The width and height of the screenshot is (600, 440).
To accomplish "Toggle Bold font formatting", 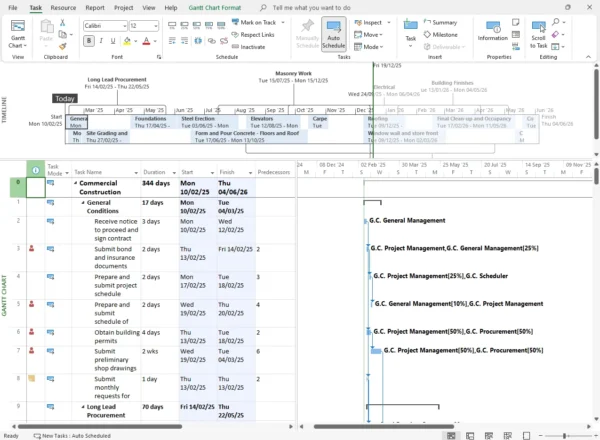I will pos(88,41).
